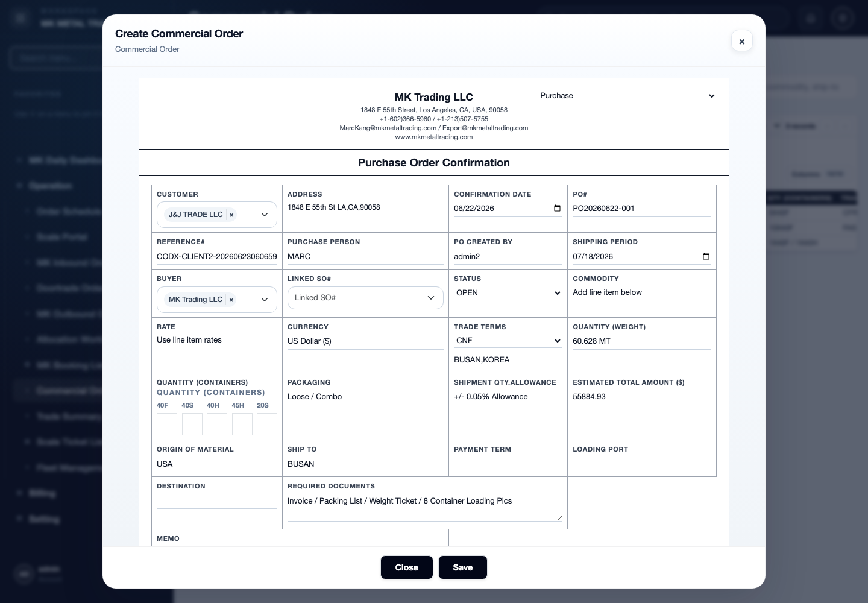Edit the Origin of Material field
The image size is (868, 603).
[x=217, y=464]
